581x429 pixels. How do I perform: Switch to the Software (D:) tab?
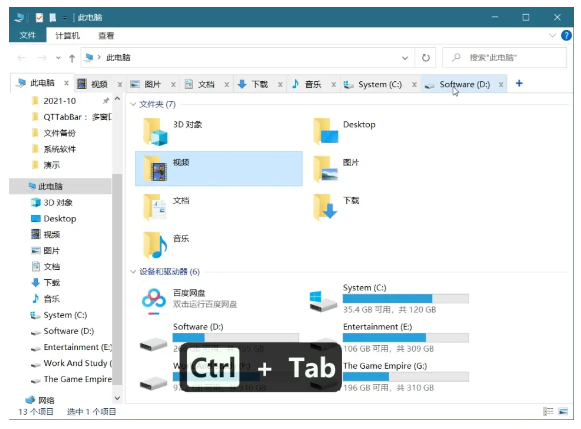pyautogui.click(x=464, y=84)
